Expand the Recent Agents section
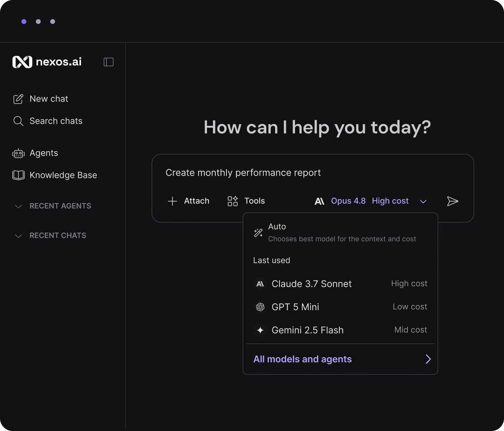Screen dimensions: 504x431 pos(53,206)
